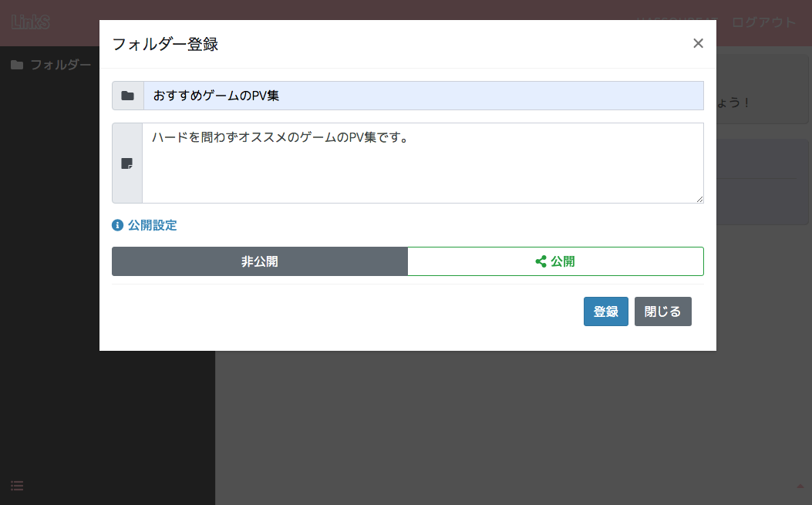812x505 pixels.
Task: Click the title field showing おすすめゲームのPV集
Action: point(423,95)
